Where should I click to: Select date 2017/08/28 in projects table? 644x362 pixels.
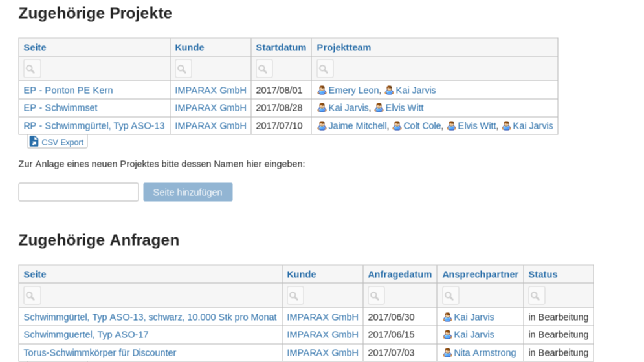coord(279,108)
